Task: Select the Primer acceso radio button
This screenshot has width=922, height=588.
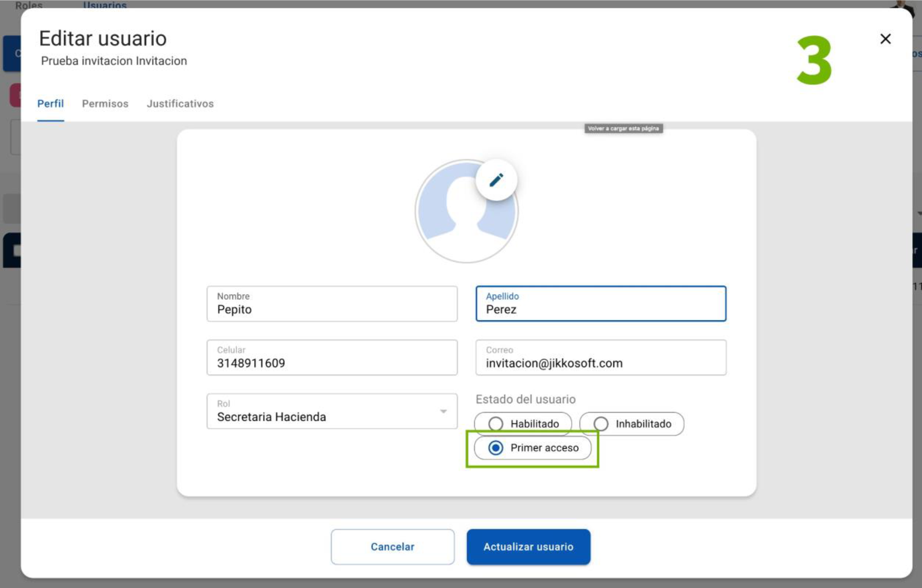Action: (496, 448)
